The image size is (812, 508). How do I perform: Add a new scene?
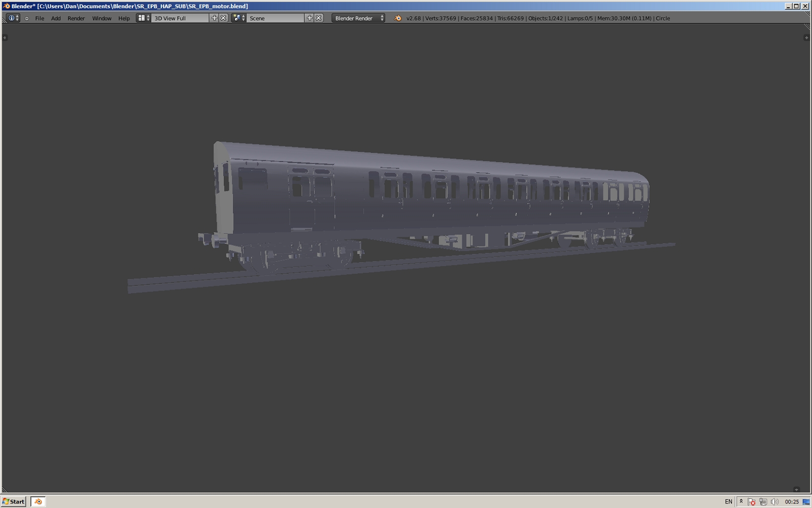310,18
